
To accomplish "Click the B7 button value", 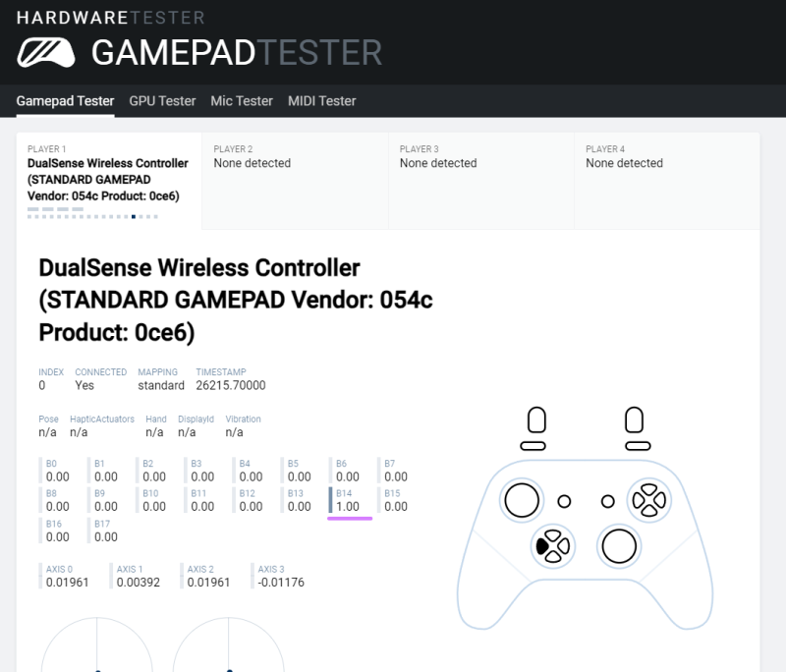I will point(396,476).
